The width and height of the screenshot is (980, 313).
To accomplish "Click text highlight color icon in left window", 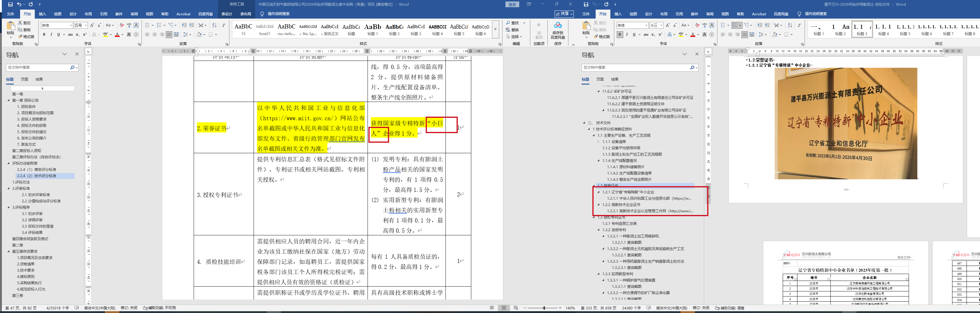I will [106, 34].
